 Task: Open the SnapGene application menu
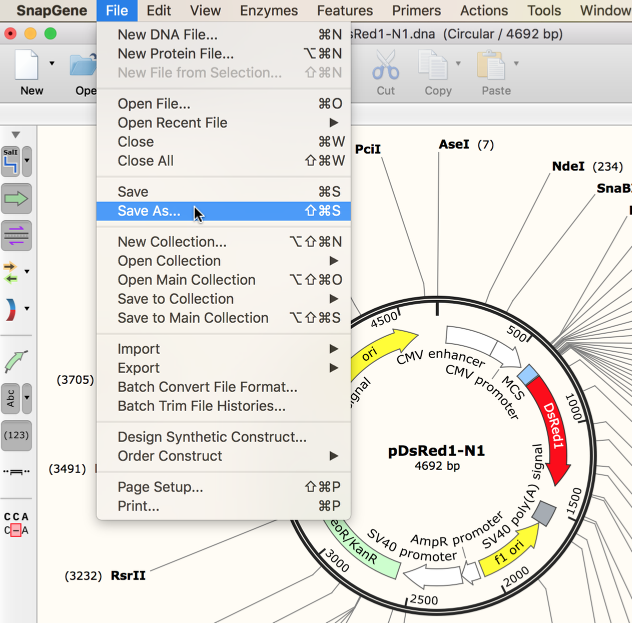(52, 10)
